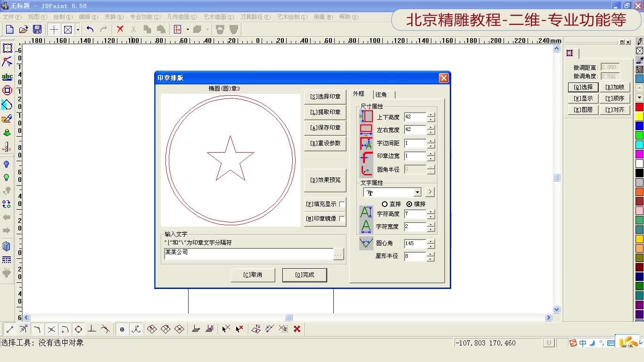Pick the red color swatch in right palette
The width and height of the screenshot is (644, 362).
pyautogui.click(x=640, y=107)
